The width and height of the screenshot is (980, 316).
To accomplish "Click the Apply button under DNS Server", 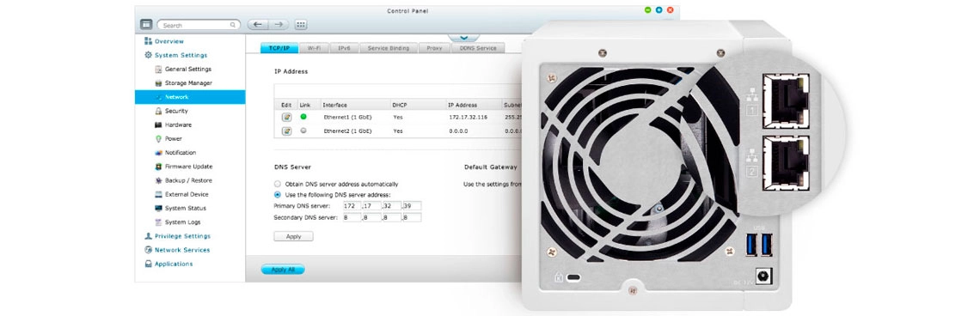I will pyautogui.click(x=293, y=237).
